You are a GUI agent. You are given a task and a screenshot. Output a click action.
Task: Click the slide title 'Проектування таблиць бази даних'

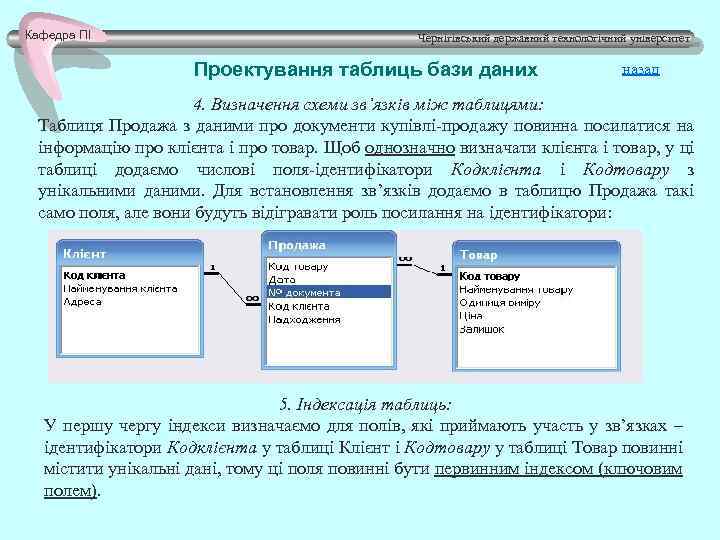(366, 70)
